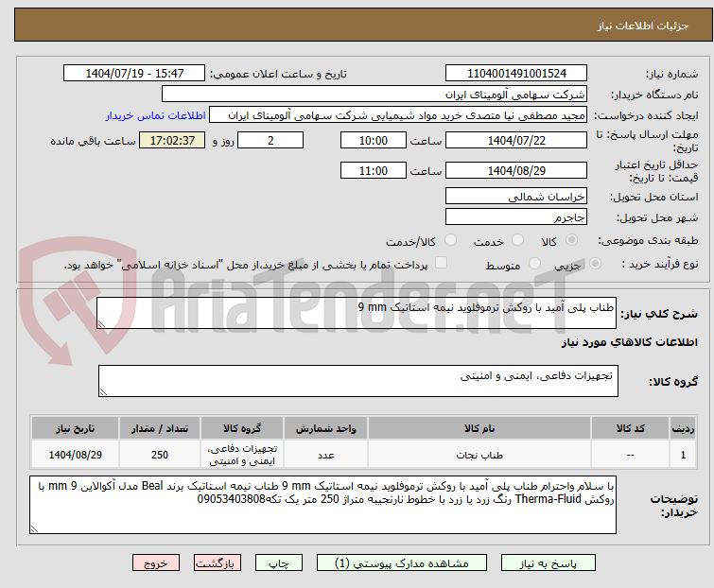
Task: Click the buyer organization name field
Action: coord(374,95)
